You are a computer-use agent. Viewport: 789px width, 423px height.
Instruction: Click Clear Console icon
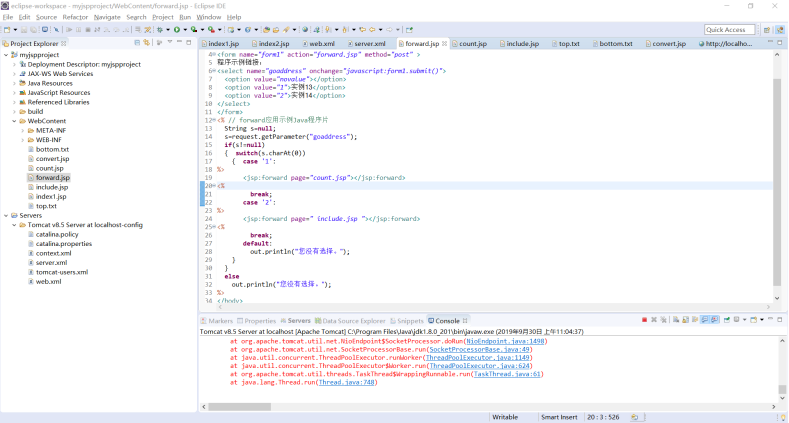(676, 320)
